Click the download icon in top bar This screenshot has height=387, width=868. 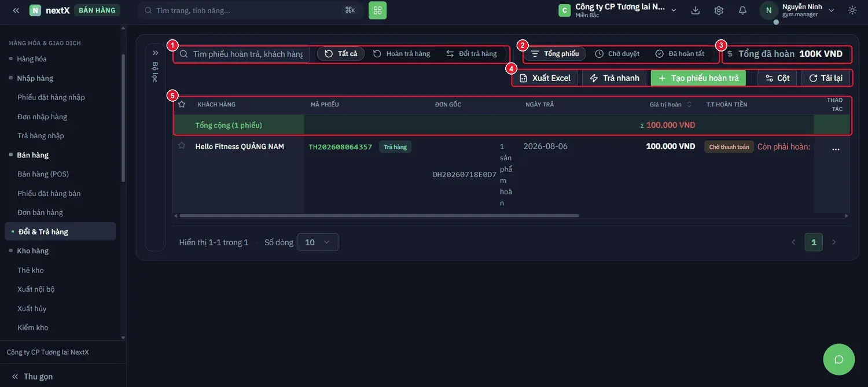coord(696,10)
